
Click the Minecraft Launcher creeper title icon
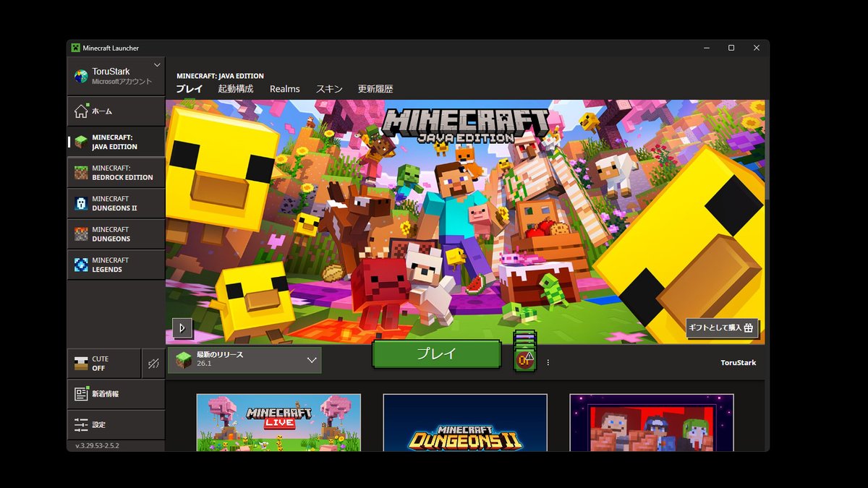75,48
